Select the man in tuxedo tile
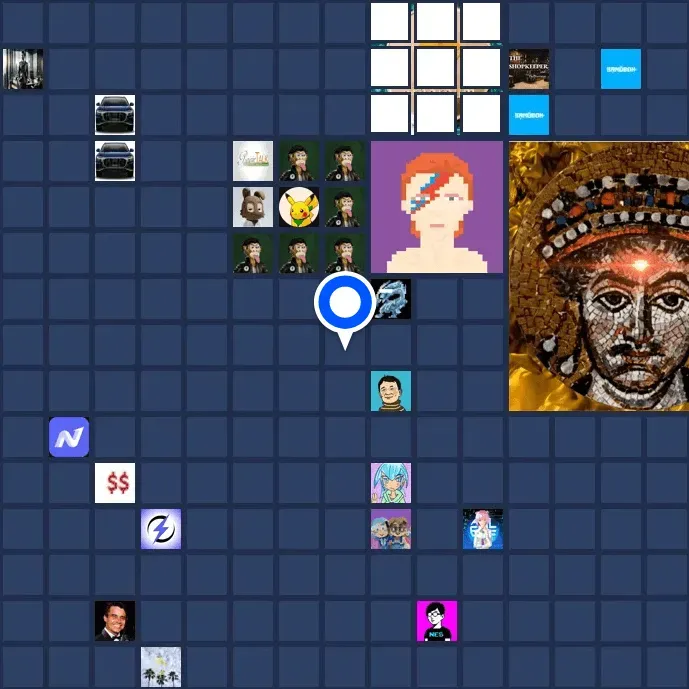Viewport: 689px width, 689px height. [115, 621]
